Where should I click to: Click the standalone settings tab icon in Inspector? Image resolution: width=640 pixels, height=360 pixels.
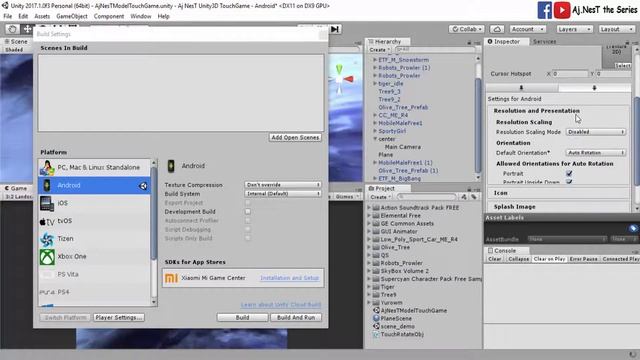522,88
